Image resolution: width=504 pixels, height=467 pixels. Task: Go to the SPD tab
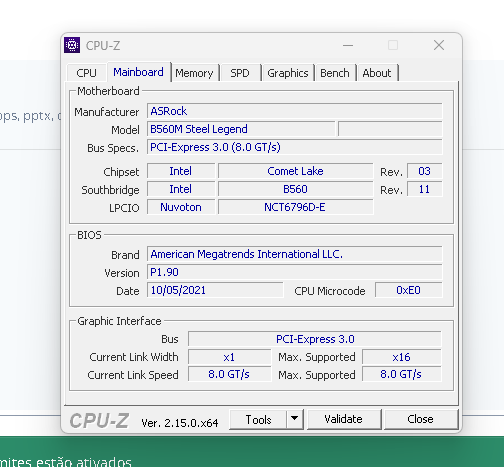coord(240,73)
